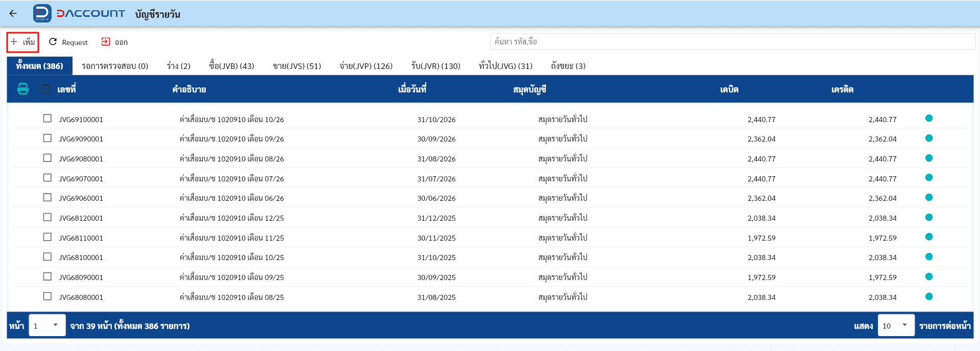
Task: Sort by the เมื่อวันที่ column header
Action: point(412,89)
